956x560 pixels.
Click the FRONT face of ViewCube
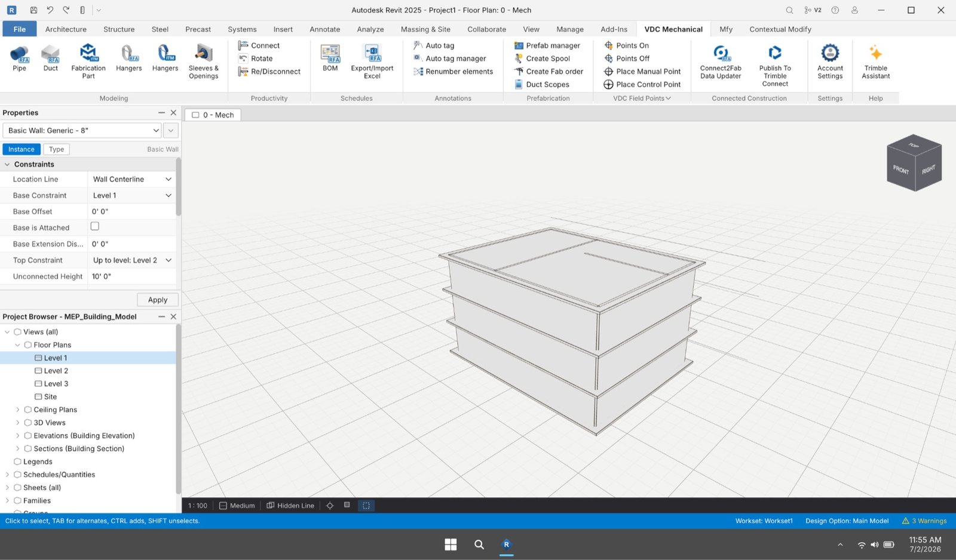point(901,170)
